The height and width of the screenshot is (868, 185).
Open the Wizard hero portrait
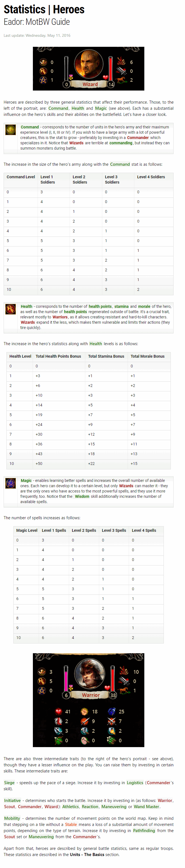[89, 63]
